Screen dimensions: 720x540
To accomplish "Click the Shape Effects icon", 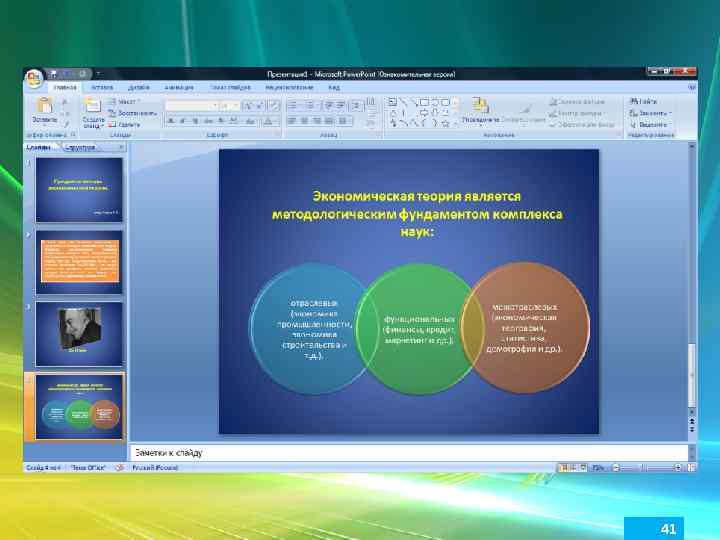I will click(553, 124).
